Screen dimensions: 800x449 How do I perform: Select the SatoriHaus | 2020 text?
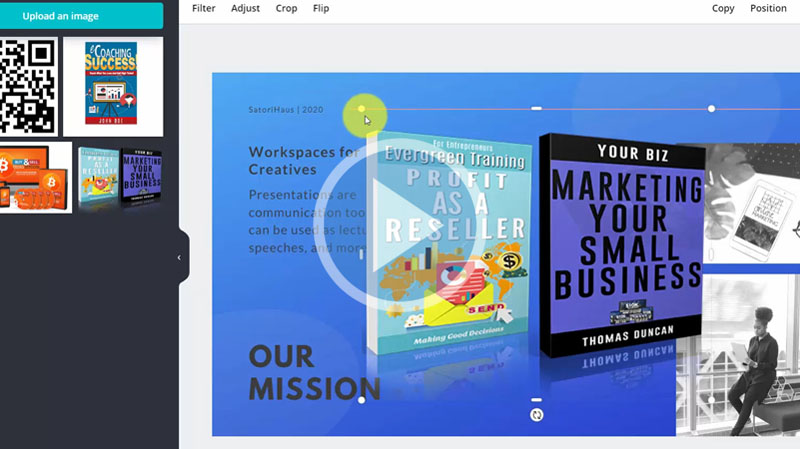286,110
